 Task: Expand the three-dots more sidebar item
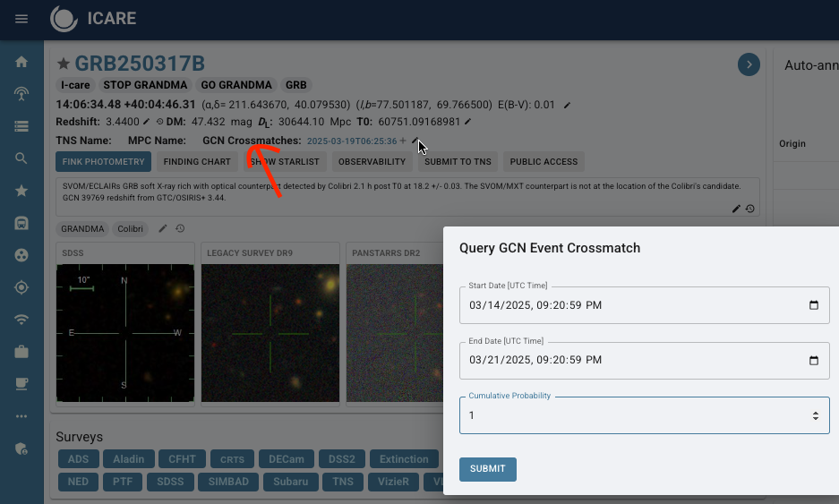point(21,416)
